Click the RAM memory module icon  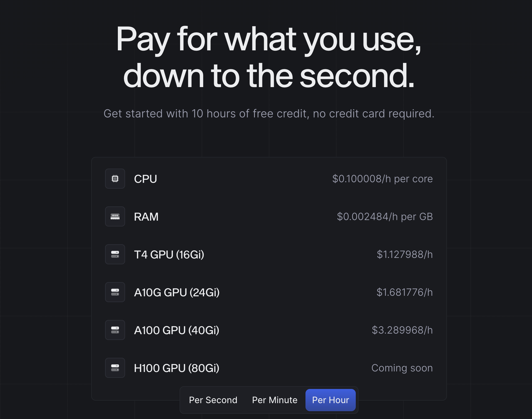115,217
